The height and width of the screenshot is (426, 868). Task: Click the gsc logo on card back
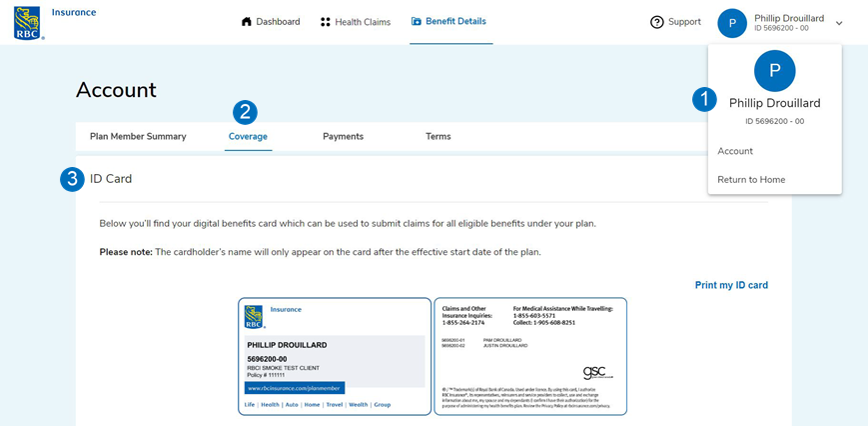click(598, 373)
